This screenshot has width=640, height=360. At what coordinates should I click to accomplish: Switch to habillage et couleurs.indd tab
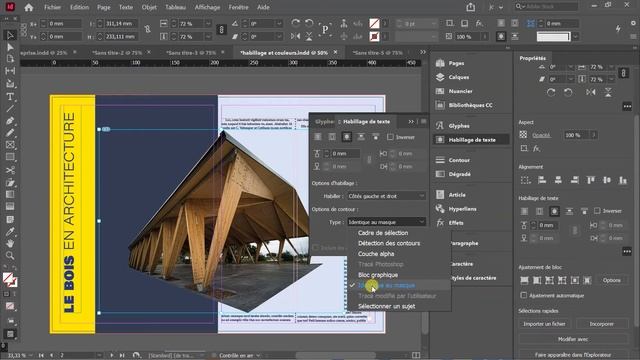[284, 52]
